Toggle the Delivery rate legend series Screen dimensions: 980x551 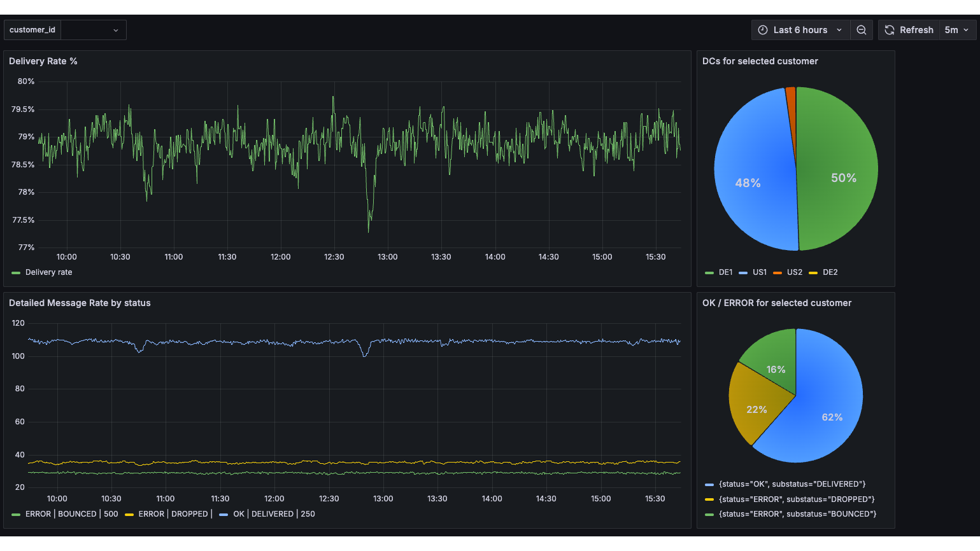(47, 272)
